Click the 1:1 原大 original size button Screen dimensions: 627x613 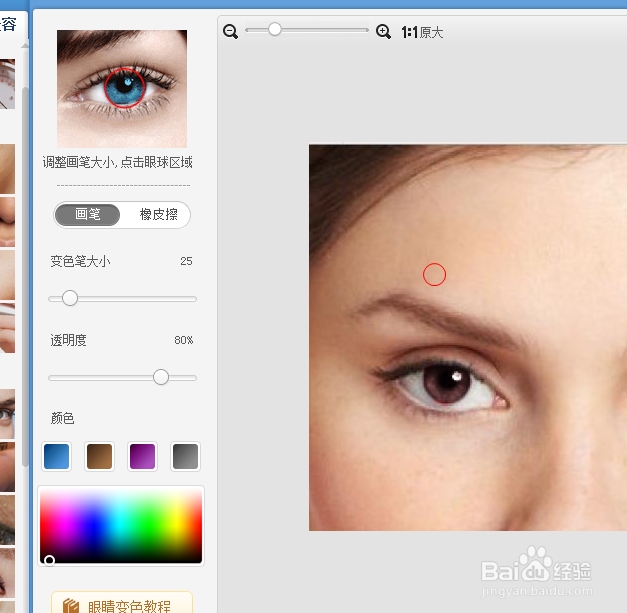pyautogui.click(x=422, y=32)
